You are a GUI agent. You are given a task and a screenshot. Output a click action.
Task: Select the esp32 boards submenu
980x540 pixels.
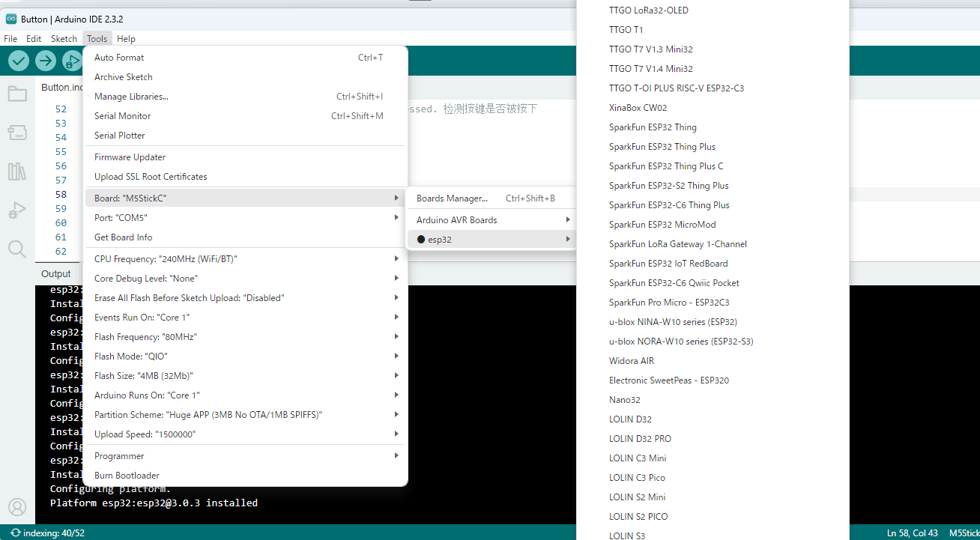491,240
